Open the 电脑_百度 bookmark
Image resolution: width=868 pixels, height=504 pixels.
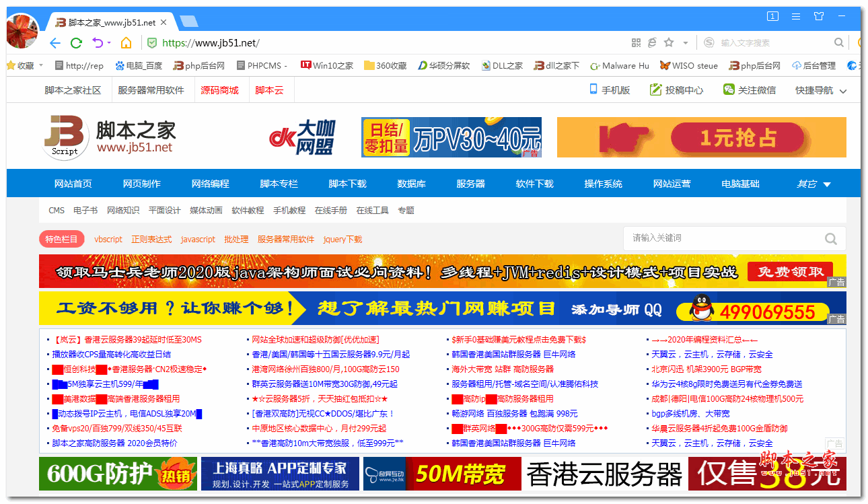139,65
